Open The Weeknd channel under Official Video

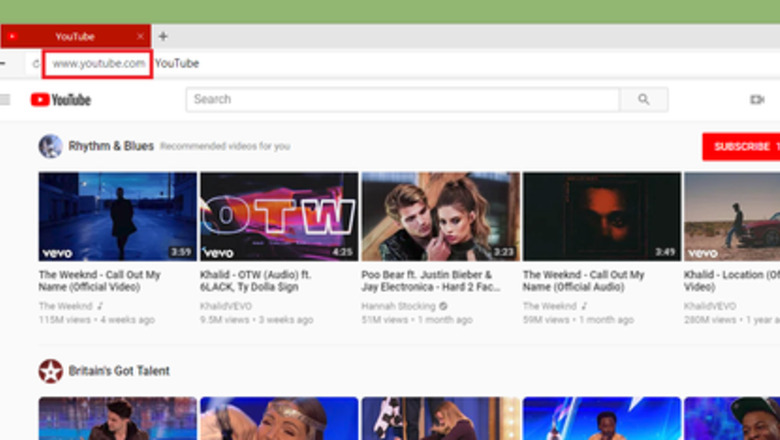[x=66, y=306]
